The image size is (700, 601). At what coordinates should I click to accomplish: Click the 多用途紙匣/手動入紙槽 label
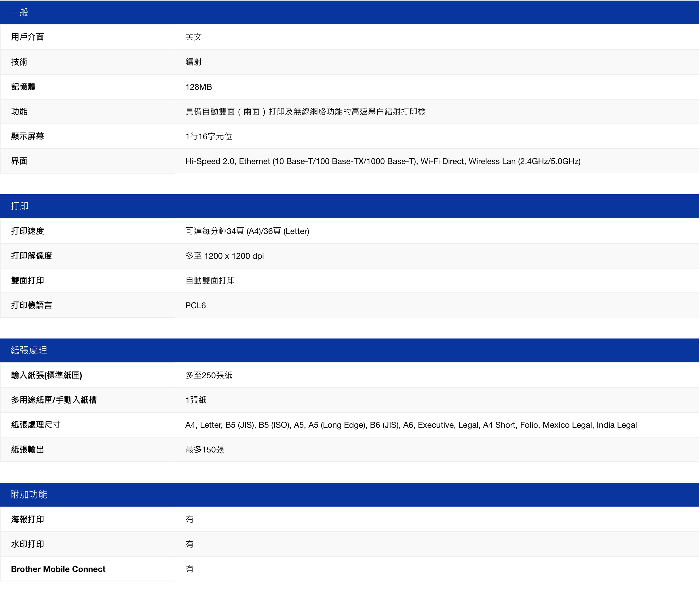(x=54, y=400)
